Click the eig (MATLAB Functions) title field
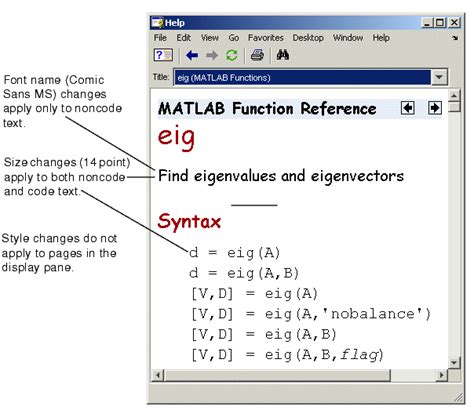This screenshot has width=474, height=410. click(302, 77)
